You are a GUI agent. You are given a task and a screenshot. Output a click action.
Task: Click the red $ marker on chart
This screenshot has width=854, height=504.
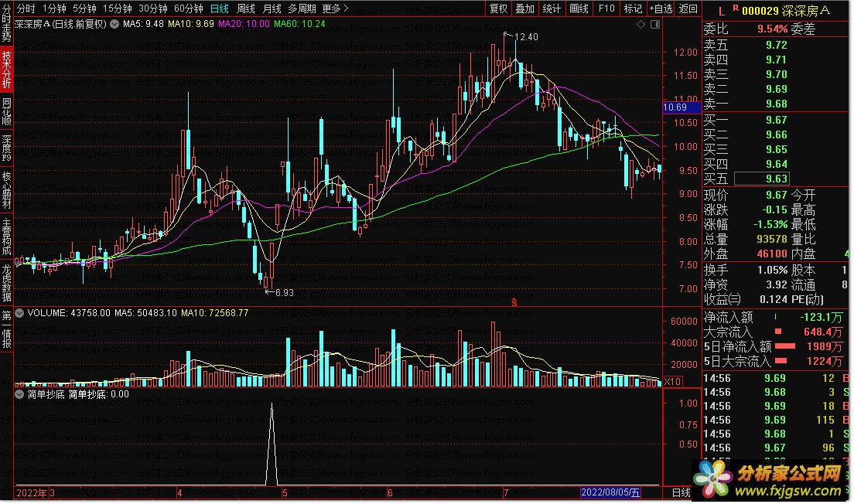[514, 302]
